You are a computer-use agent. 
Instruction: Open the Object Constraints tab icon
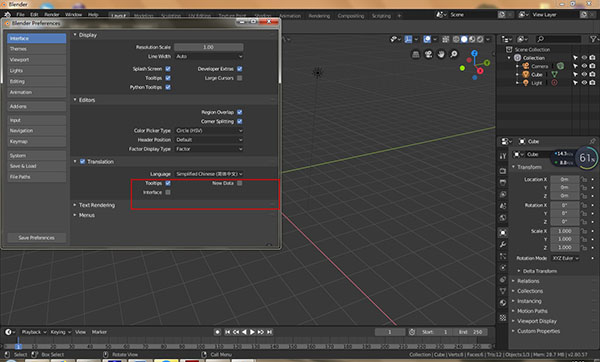(x=503, y=279)
